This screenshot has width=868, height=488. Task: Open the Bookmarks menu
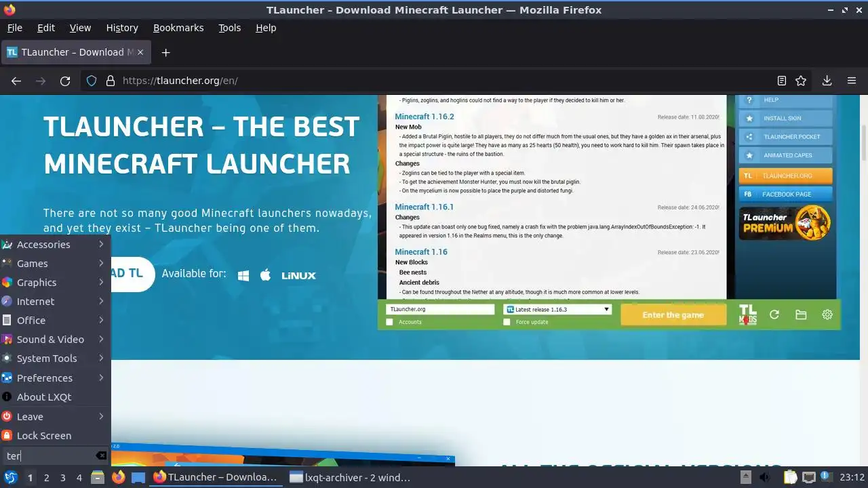coord(178,28)
